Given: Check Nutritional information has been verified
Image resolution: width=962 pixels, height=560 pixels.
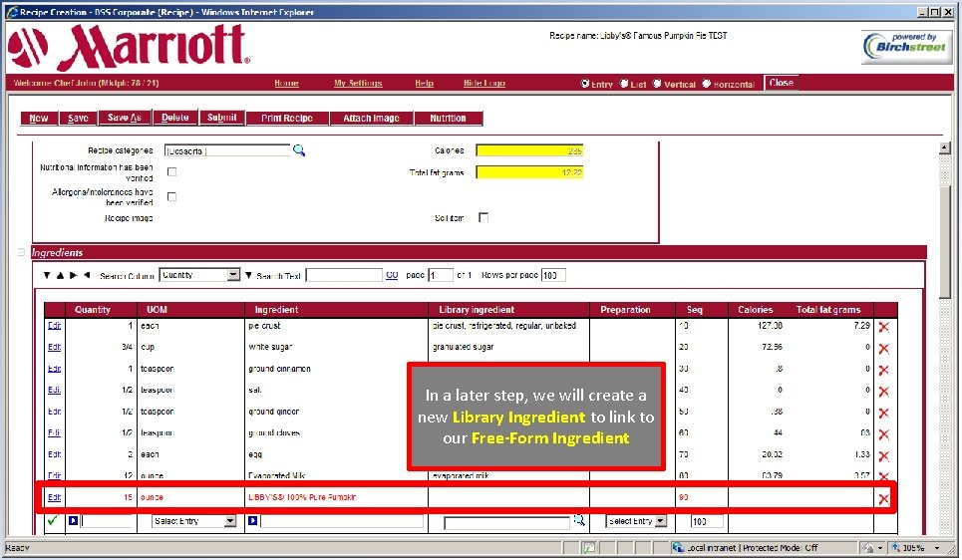Looking at the screenshot, I should click(171, 171).
